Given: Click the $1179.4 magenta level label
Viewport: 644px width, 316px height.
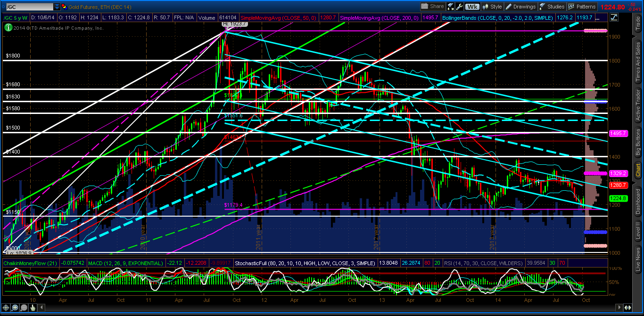Looking at the screenshot, I should point(233,205).
